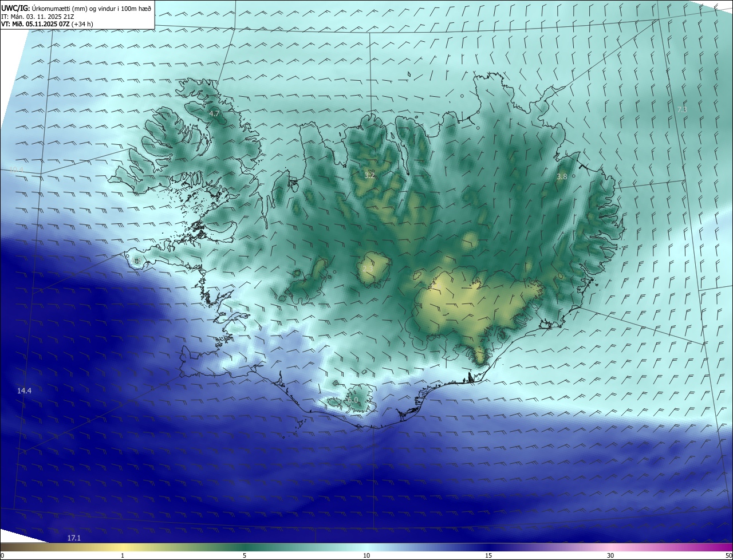This screenshot has height=560, width=733.
Task: Click the 50 tick on the colour scale
Action: (728, 555)
